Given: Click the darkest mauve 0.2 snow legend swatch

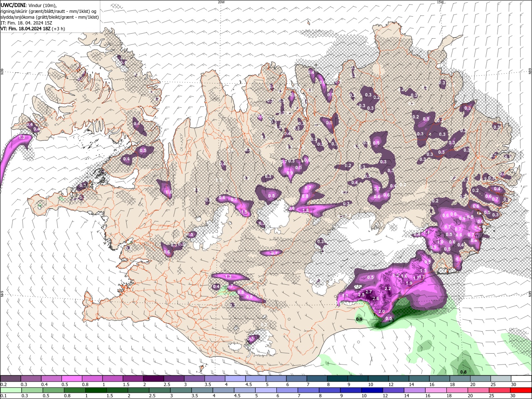Looking at the screenshot, I should pyautogui.click(x=10, y=379).
